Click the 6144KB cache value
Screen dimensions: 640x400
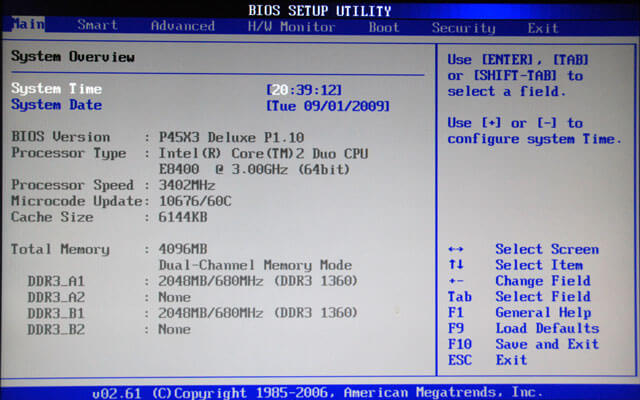[x=182, y=217]
